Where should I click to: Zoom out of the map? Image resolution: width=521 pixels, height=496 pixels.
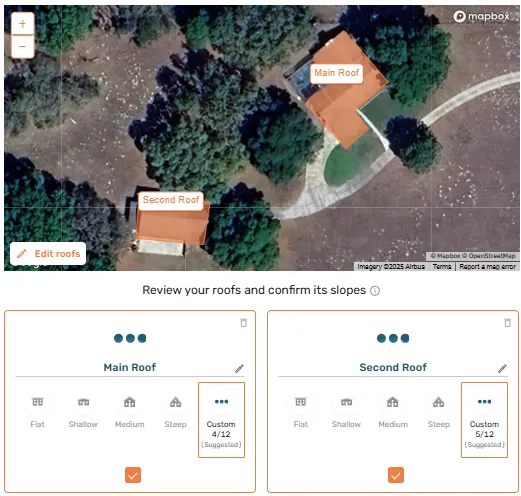(22, 46)
